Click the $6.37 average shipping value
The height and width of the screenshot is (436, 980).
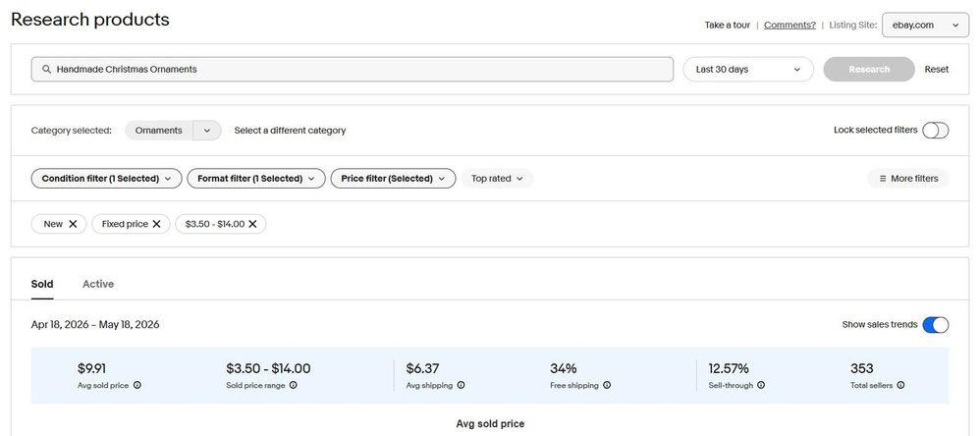click(422, 368)
